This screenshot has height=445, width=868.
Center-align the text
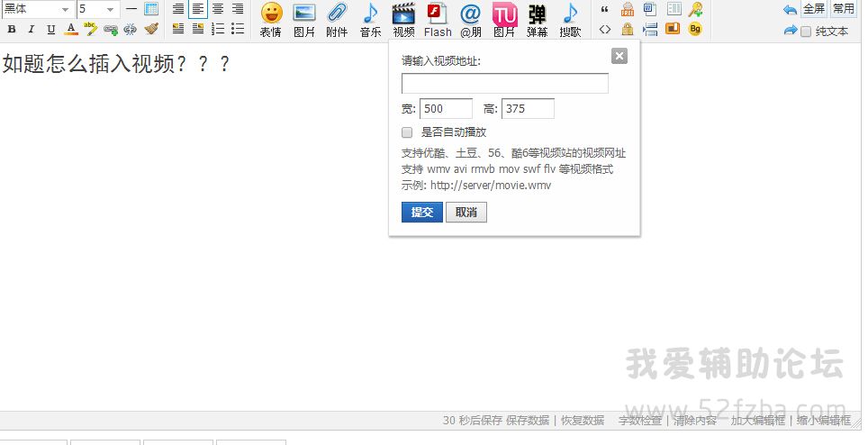(218, 9)
